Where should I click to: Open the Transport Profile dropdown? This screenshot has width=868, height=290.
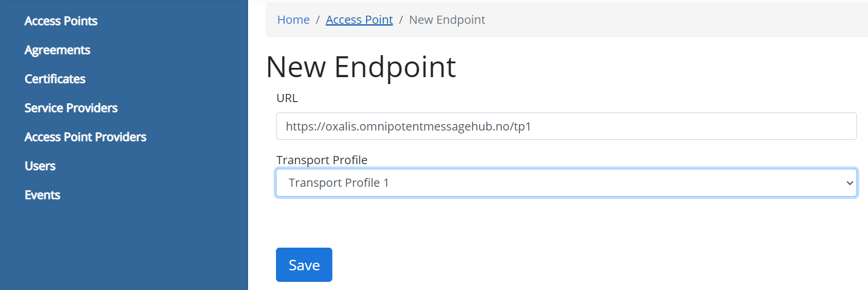[x=566, y=183]
